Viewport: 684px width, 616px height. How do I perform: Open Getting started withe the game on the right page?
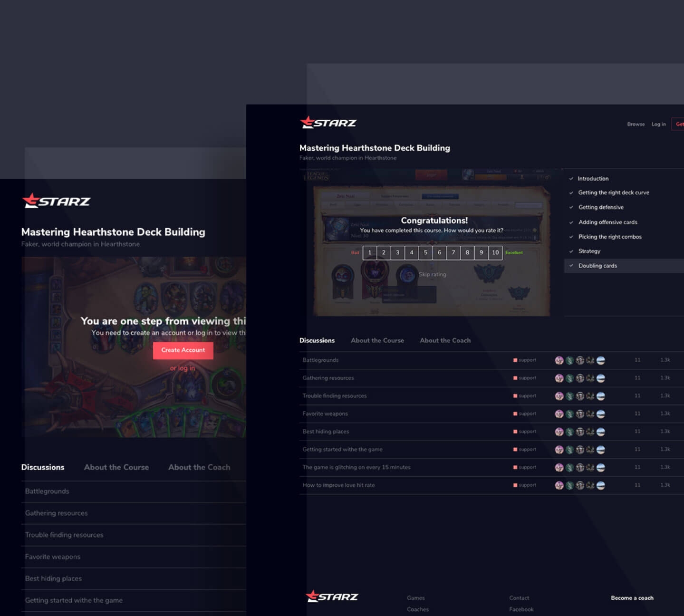[x=343, y=450]
